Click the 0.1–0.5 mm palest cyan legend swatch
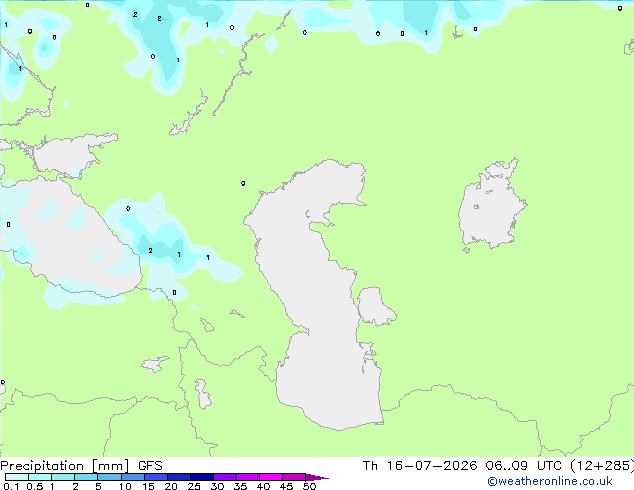 tap(17, 477)
